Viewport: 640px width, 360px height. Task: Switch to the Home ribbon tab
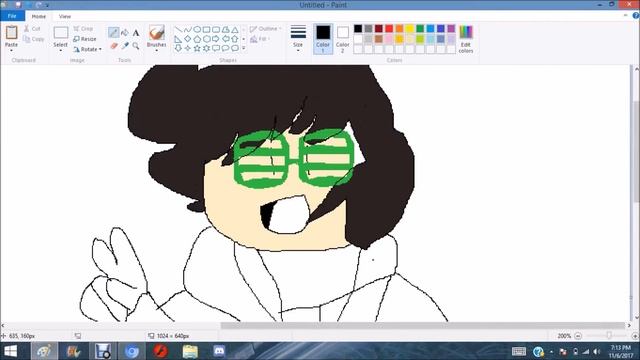point(39,16)
